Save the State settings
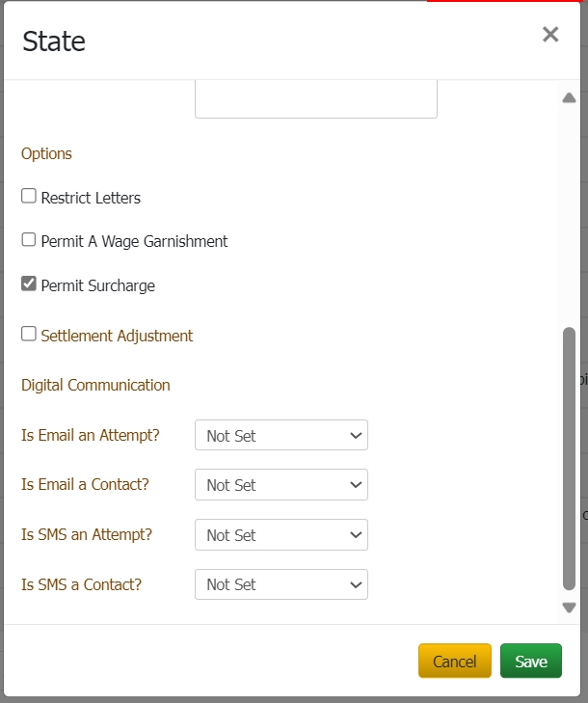 point(530,662)
